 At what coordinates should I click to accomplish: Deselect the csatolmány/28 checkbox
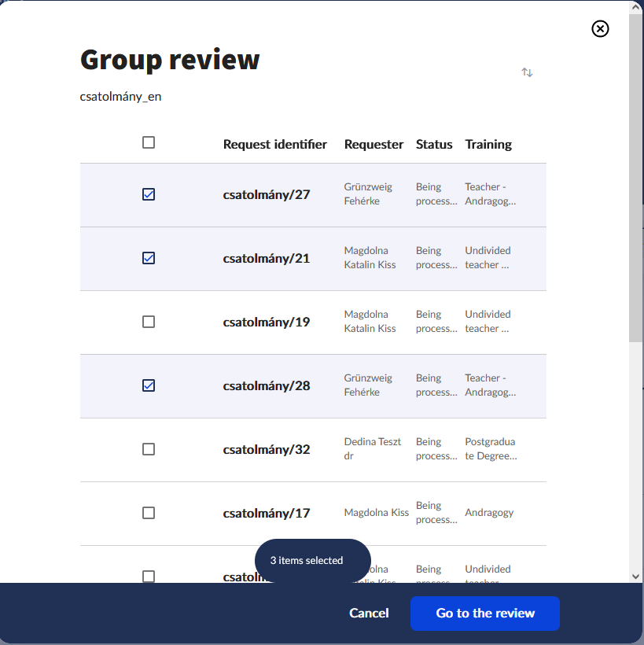[x=149, y=385]
